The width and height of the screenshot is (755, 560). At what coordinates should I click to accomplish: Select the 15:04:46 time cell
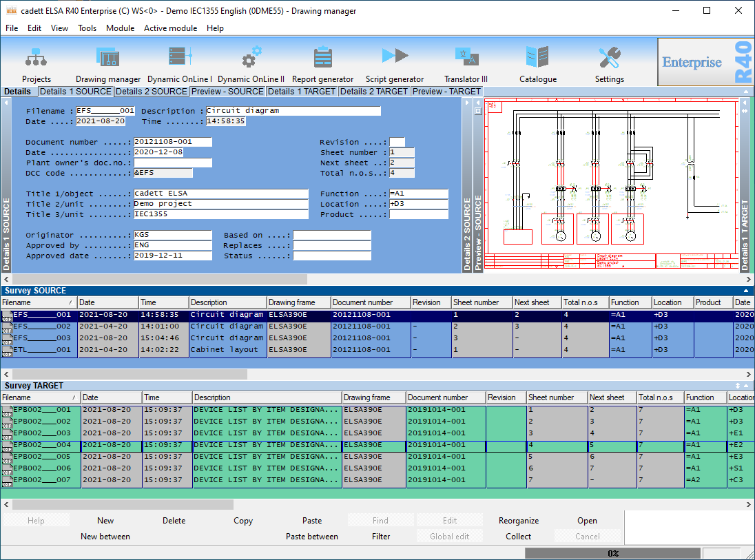(164, 338)
